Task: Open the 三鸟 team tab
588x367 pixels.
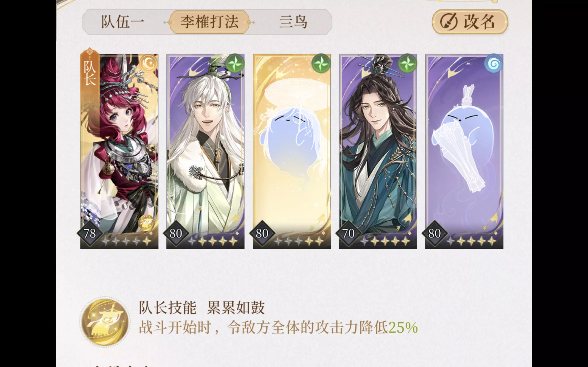Action: point(293,22)
